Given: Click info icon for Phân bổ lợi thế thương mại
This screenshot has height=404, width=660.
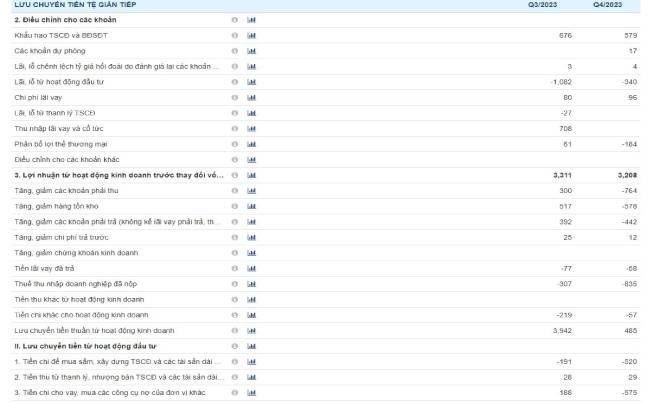Looking at the screenshot, I should point(234,143).
